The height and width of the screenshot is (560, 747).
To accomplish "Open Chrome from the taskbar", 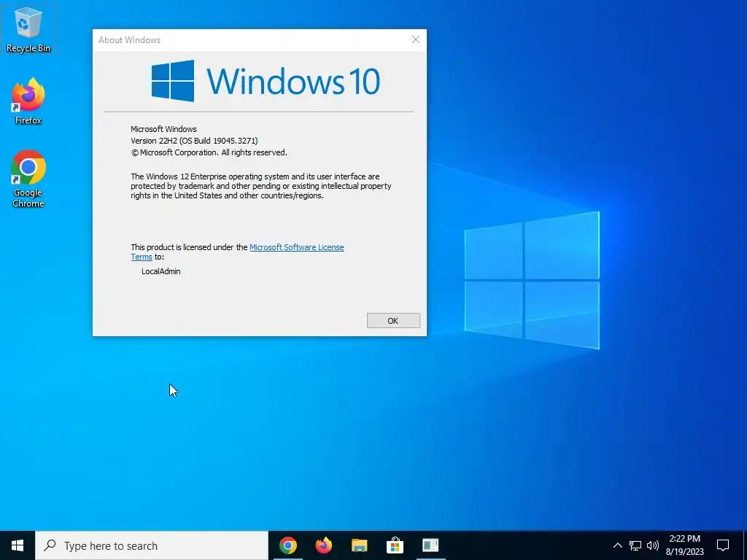I will click(x=287, y=545).
